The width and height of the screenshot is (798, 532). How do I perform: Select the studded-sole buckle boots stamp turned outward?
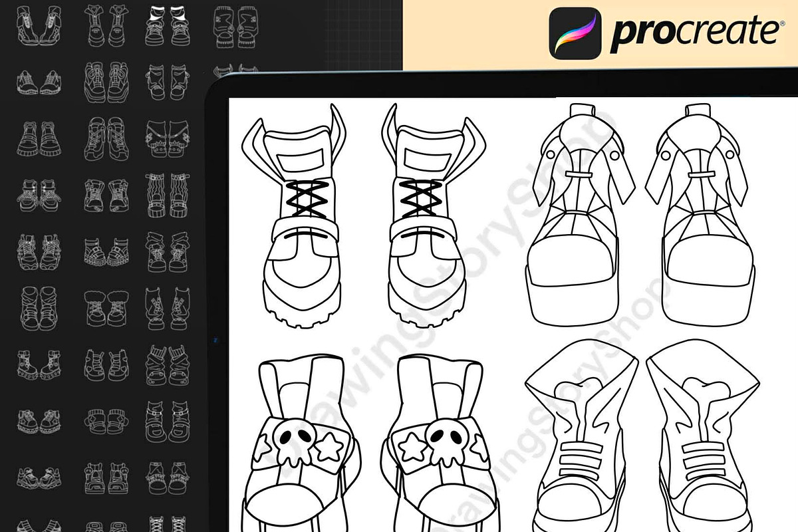click(x=41, y=366)
